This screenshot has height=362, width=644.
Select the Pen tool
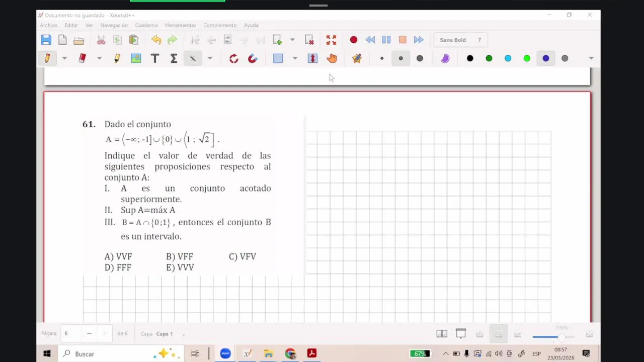[x=47, y=58]
